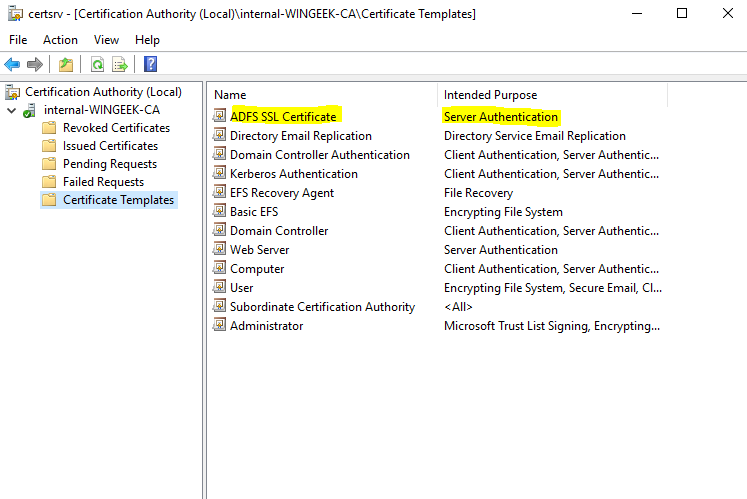747x499 pixels.
Task: Sort by the Name column header
Action: (230, 95)
